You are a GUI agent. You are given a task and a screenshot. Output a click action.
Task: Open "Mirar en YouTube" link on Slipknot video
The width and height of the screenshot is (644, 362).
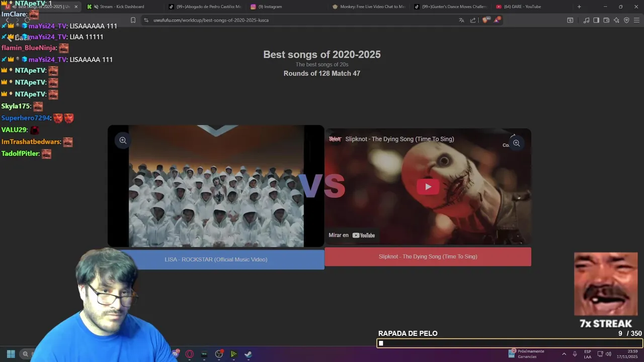coord(352,235)
